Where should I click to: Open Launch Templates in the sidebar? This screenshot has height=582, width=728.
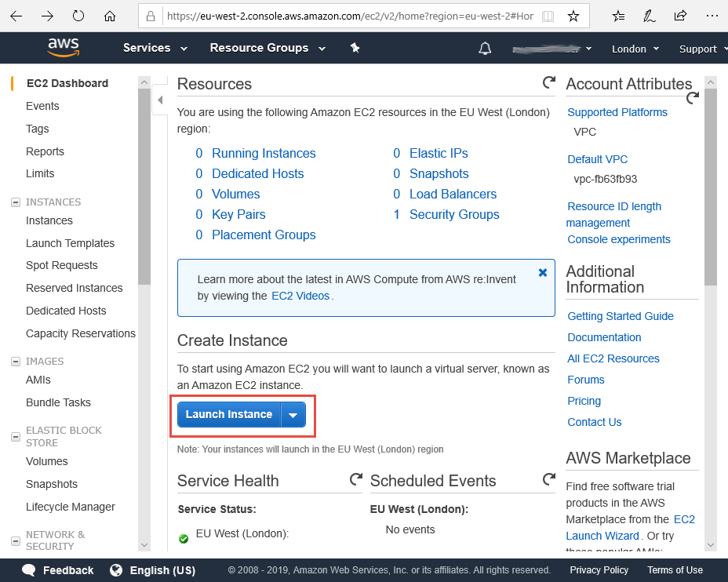tap(70, 243)
